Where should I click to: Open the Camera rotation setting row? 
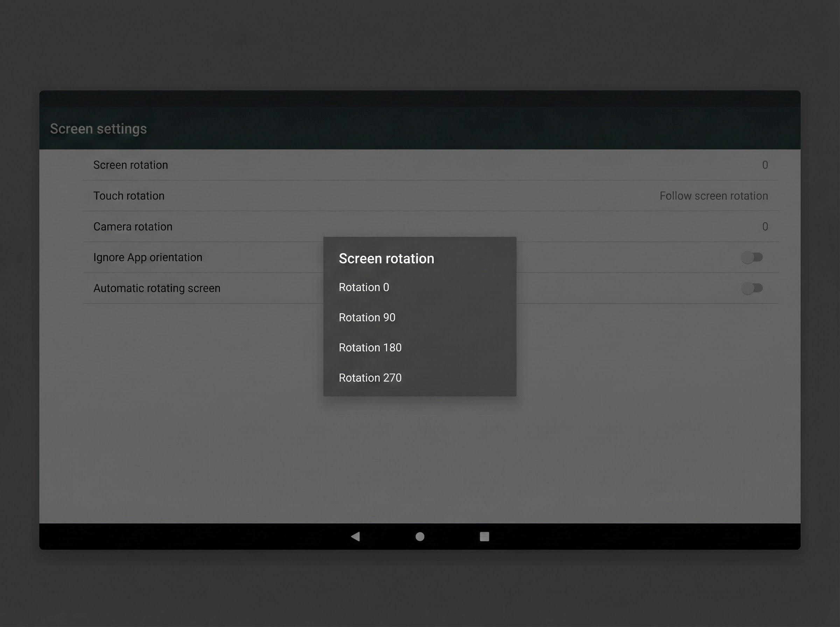point(132,227)
